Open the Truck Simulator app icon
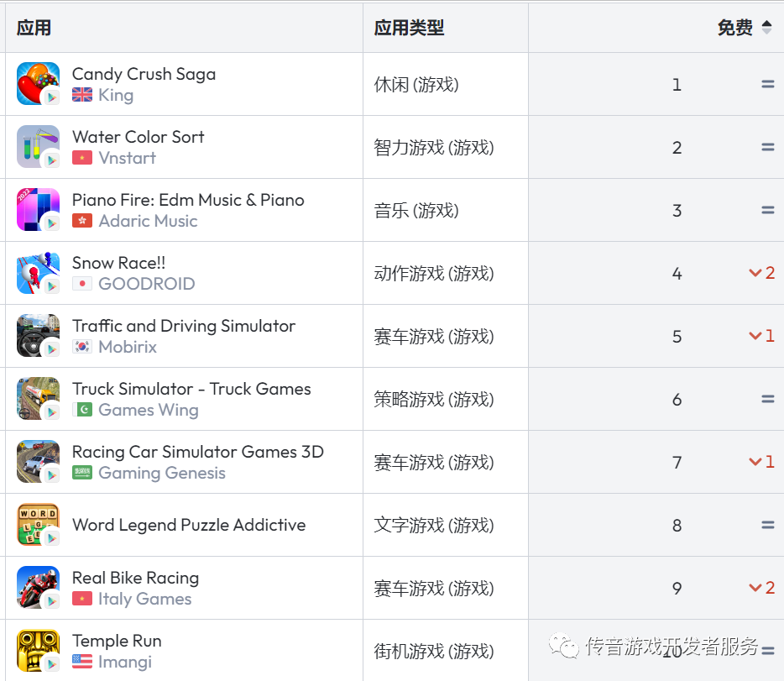 tap(38, 399)
